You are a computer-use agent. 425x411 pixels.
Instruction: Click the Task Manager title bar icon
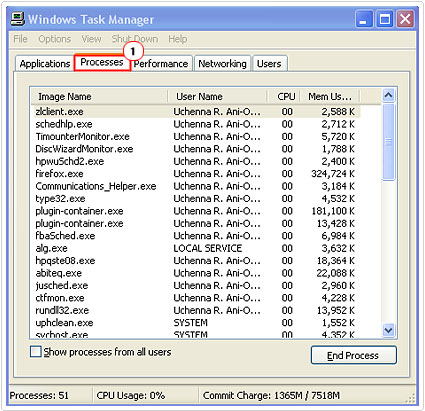[x=17, y=19]
